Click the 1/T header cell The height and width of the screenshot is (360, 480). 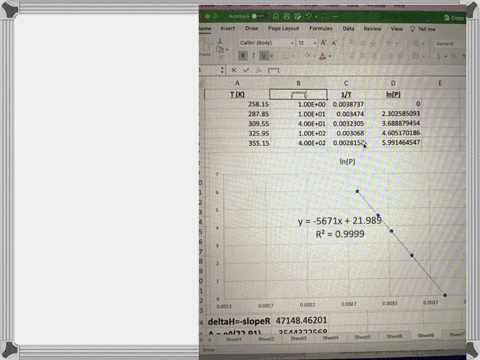pos(346,94)
